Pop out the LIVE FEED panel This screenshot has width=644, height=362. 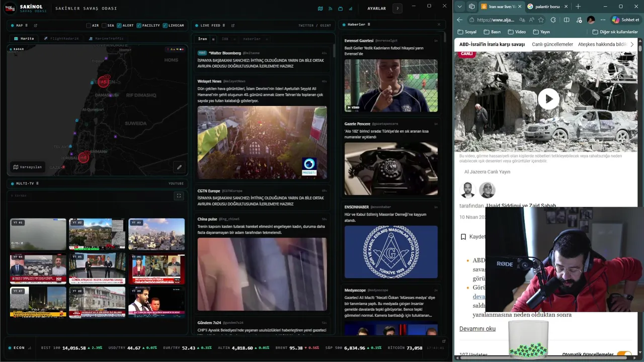(232, 25)
